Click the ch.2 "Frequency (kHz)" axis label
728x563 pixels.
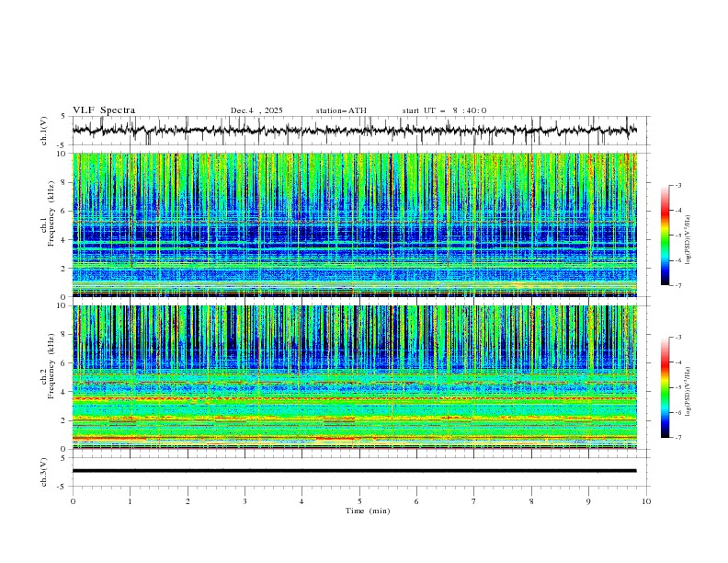point(51,365)
